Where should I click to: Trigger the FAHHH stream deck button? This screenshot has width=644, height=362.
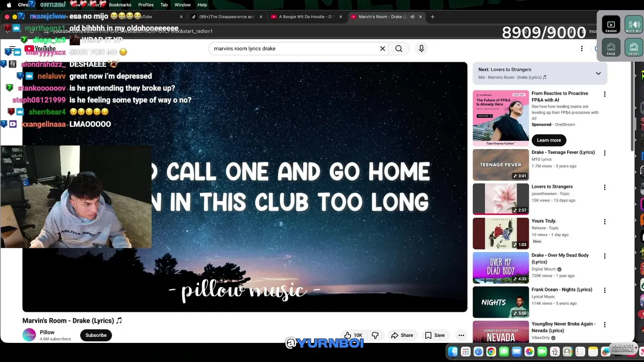tap(611, 25)
